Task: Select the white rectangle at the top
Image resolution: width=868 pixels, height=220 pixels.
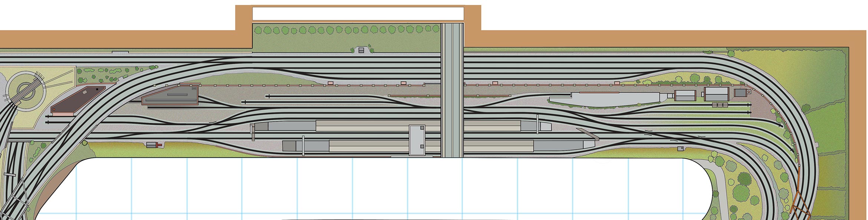Action: 358,14
